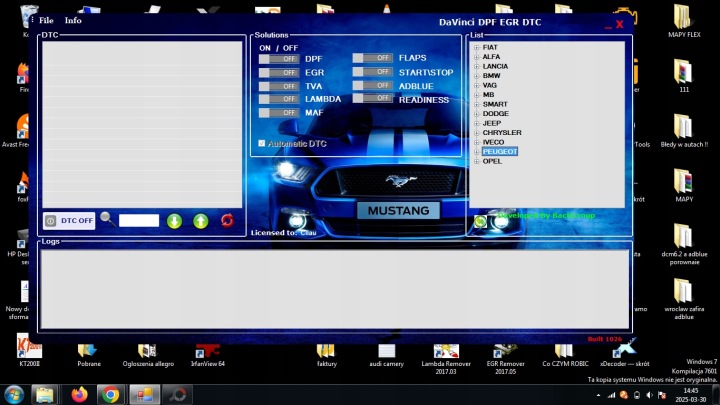The image size is (720, 405).
Task: Expand the OPEL tree entry
Action: coord(476,161)
